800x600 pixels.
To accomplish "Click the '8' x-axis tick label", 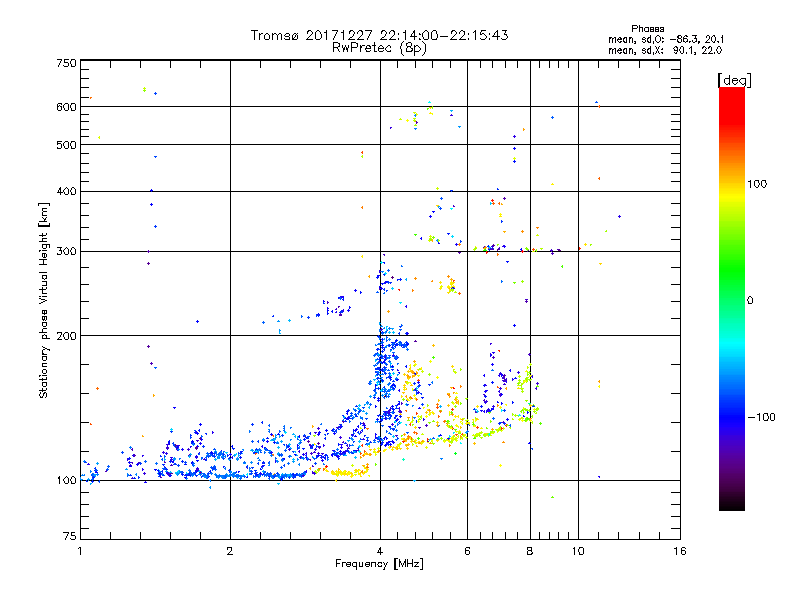I will point(530,551).
